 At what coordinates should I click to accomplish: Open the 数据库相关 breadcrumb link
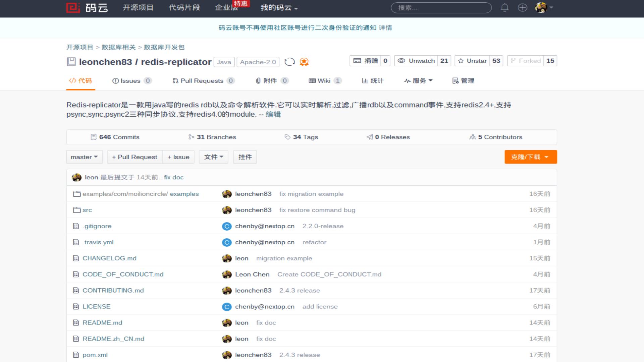pyautogui.click(x=119, y=47)
